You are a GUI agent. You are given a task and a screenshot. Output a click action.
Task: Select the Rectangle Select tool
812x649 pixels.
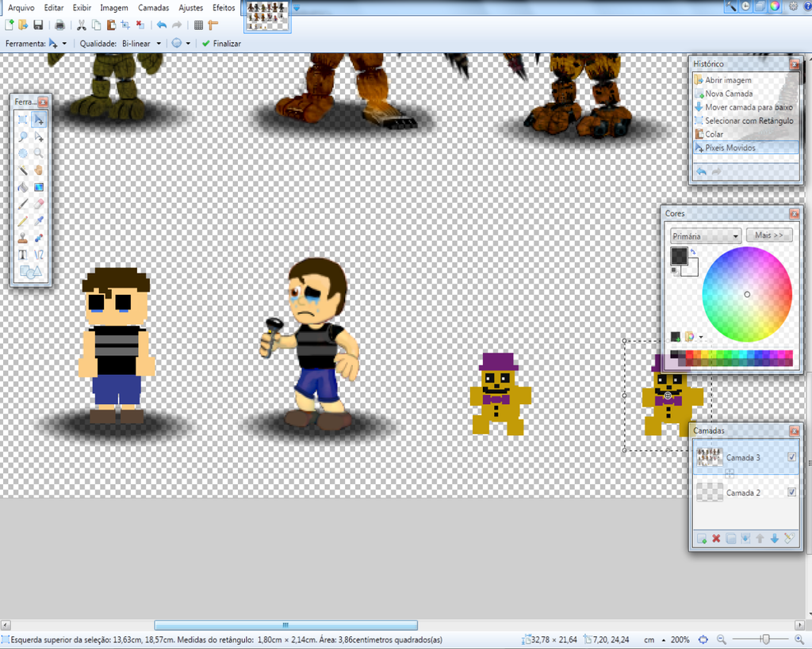[x=23, y=120]
